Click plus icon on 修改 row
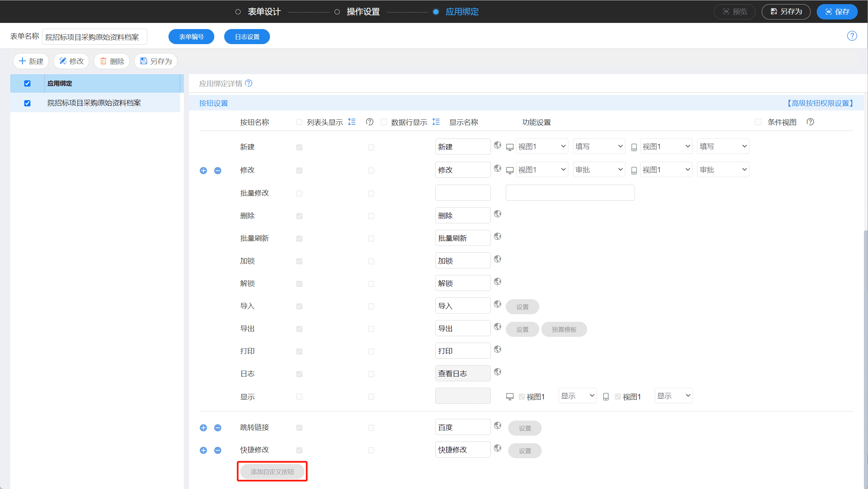This screenshot has height=489, width=868. [203, 171]
